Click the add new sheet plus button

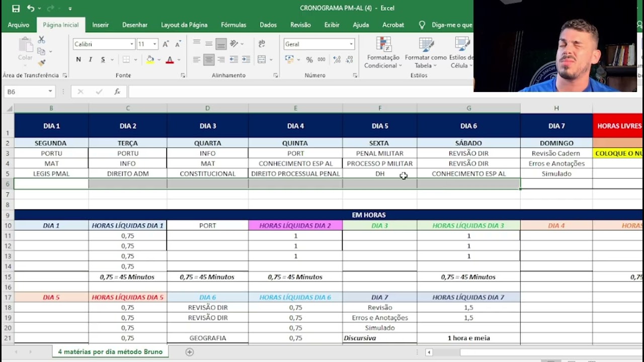[190, 352]
